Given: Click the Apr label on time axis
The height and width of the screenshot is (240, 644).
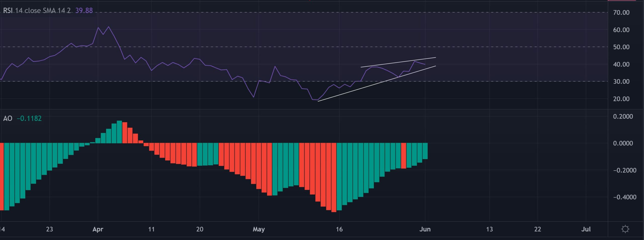Looking at the screenshot, I should point(98,229).
